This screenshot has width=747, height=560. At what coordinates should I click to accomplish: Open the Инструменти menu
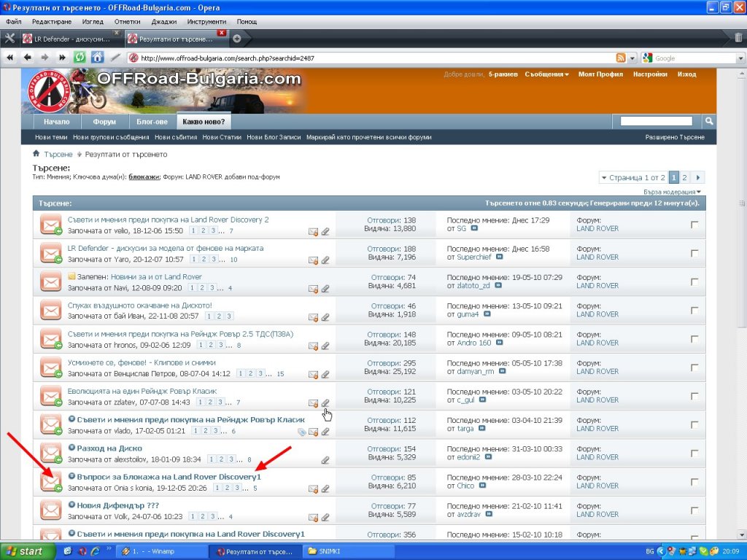pyautogui.click(x=206, y=21)
